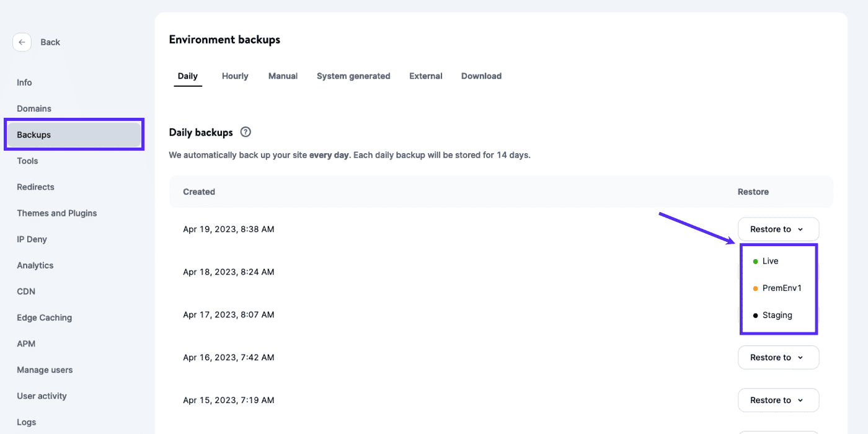Open Domains from the sidebar
The height and width of the screenshot is (434, 868).
click(34, 108)
